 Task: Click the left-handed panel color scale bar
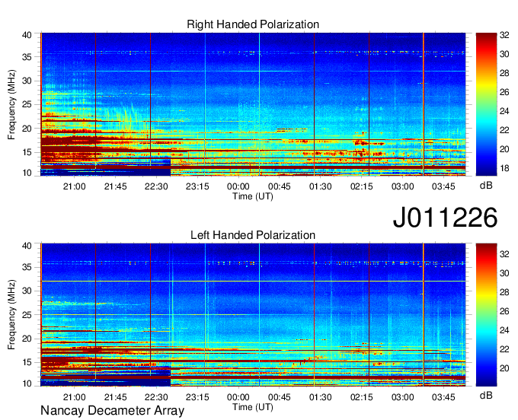[x=486, y=315]
